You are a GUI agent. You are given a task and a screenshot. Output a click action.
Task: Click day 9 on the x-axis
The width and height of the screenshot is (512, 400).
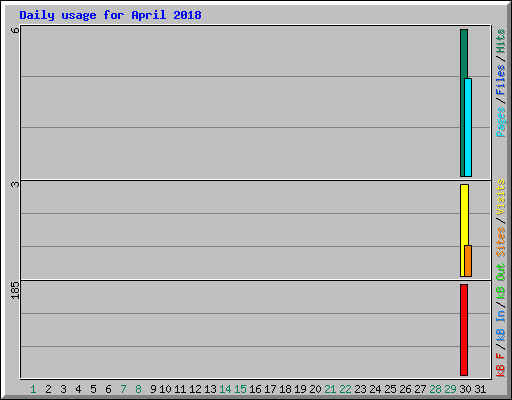point(153,389)
